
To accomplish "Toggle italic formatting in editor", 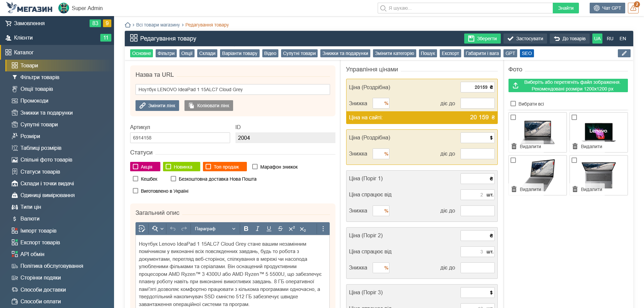I will pyautogui.click(x=258, y=229).
